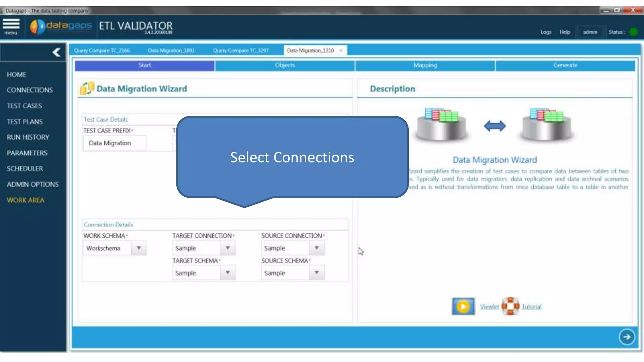
Task: Go to the Mapping wizard step
Action: point(425,65)
